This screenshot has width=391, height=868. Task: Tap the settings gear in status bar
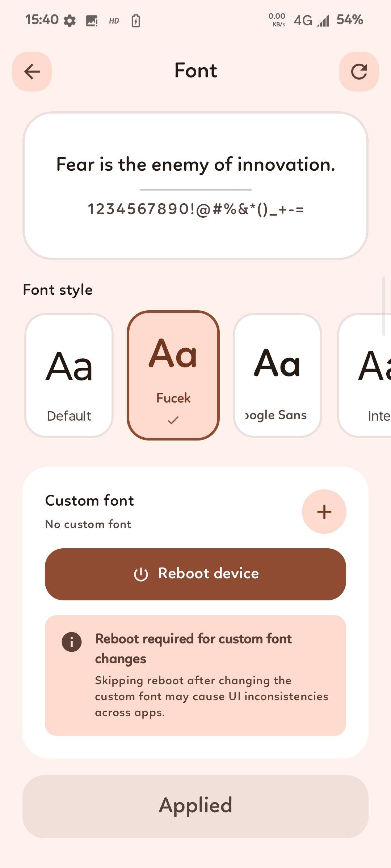(x=70, y=21)
